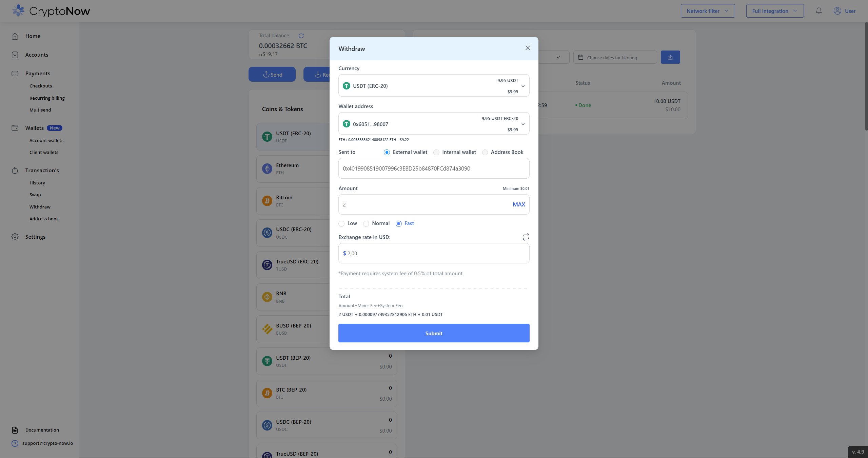Screen dimensions: 868x458
Task: Click the page vertical scrollbar
Action: [x=866, y=76]
